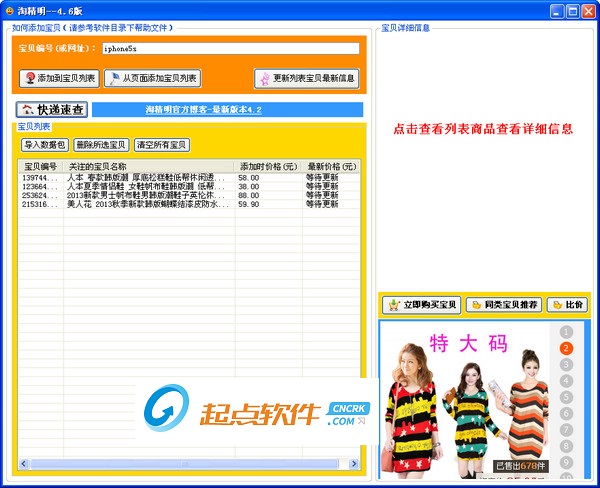
Task: Click item name 人本 春款韩版潮
Action: (146, 178)
